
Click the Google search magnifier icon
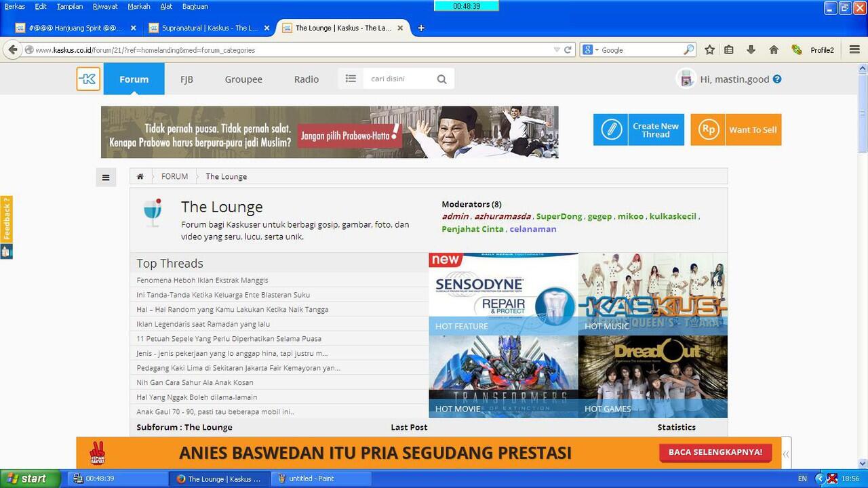click(x=688, y=49)
